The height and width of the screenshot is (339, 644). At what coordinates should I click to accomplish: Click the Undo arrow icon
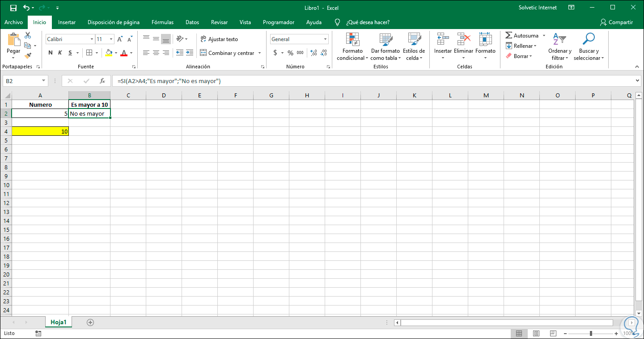point(26,8)
